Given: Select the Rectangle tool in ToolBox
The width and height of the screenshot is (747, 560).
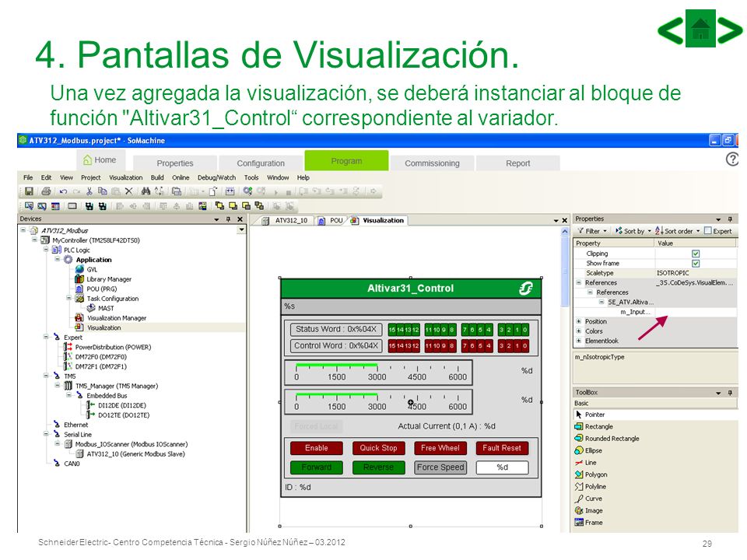Looking at the screenshot, I should point(594,427).
